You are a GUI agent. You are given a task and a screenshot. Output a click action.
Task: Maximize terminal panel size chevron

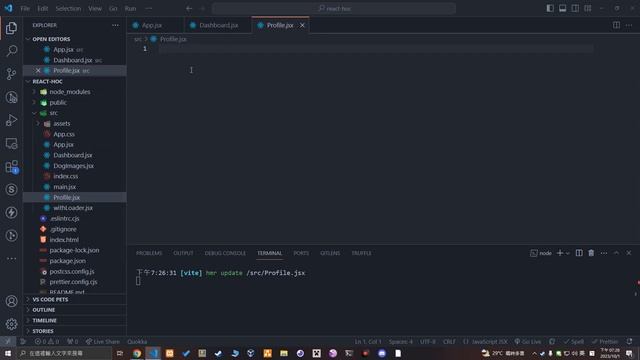616,253
